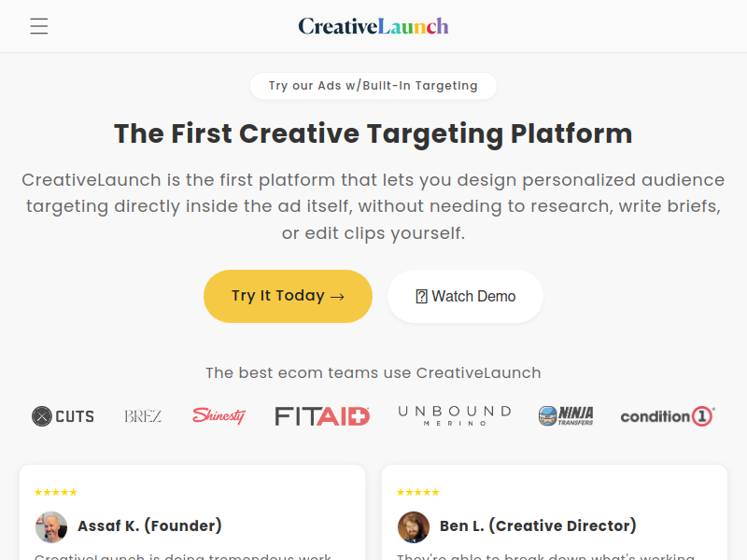
Task: Click the Condition 1 logo
Action: click(668, 416)
